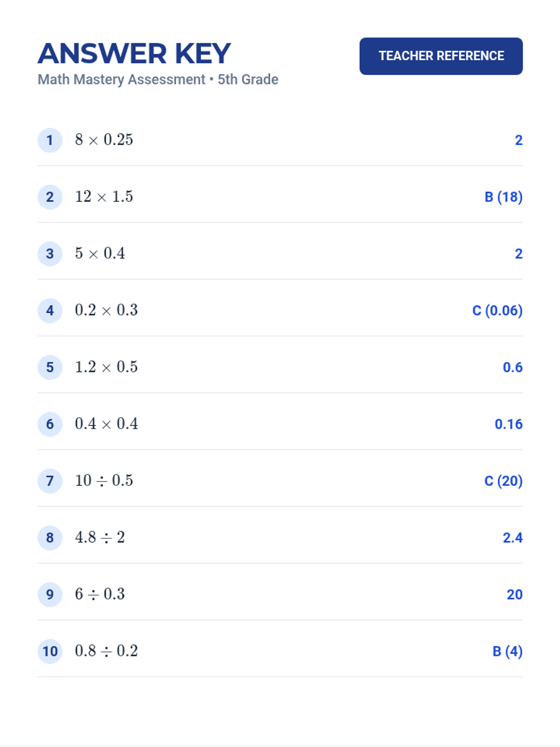Click the number 3 badge
The image size is (560, 747).
50,254
